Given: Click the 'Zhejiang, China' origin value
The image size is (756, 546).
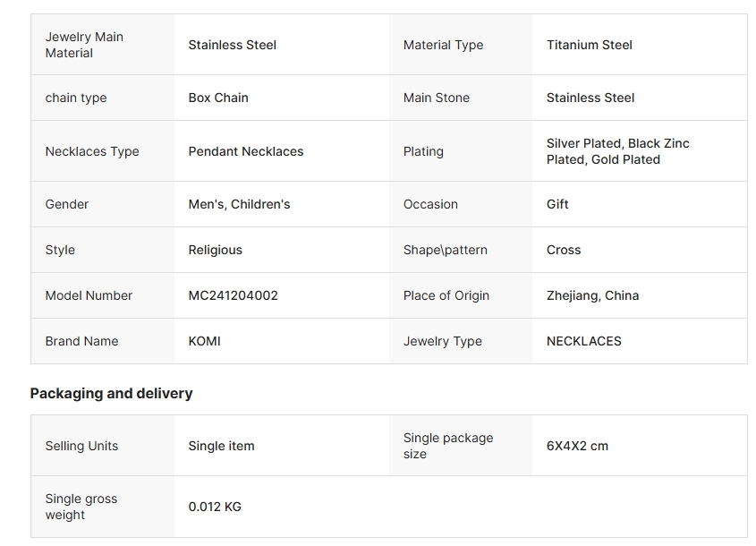Looking at the screenshot, I should pyautogui.click(x=592, y=295).
